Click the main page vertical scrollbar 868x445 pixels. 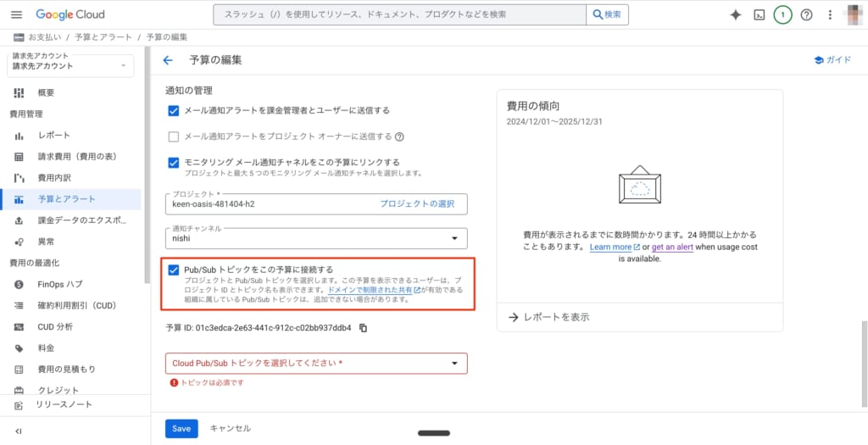click(x=865, y=364)
